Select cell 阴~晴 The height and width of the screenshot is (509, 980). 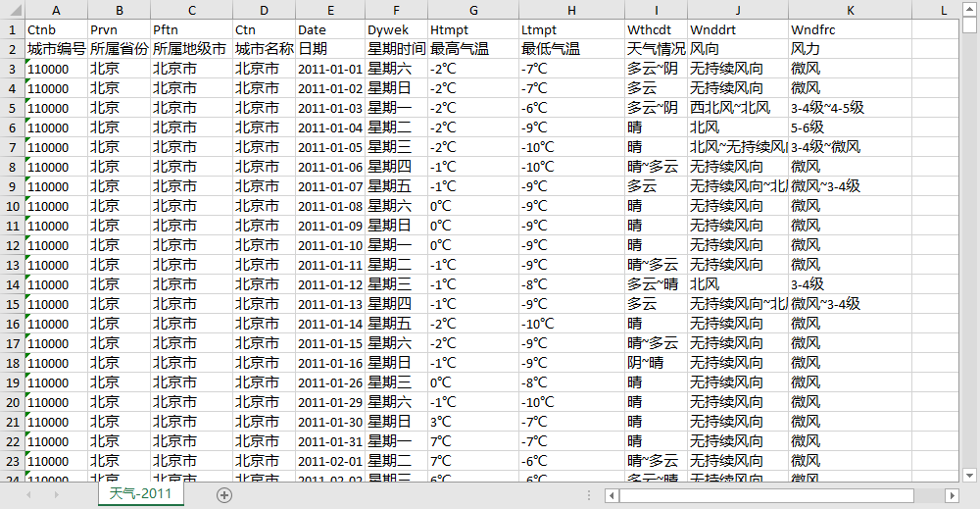click(657, 363)
